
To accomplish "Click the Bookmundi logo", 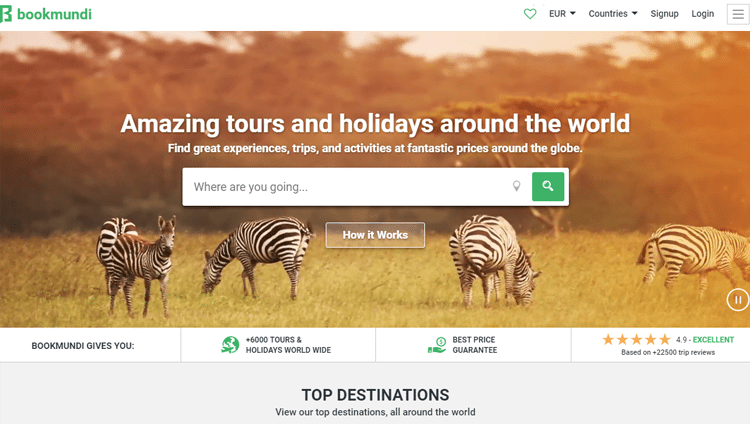I will tap(46, 14).
